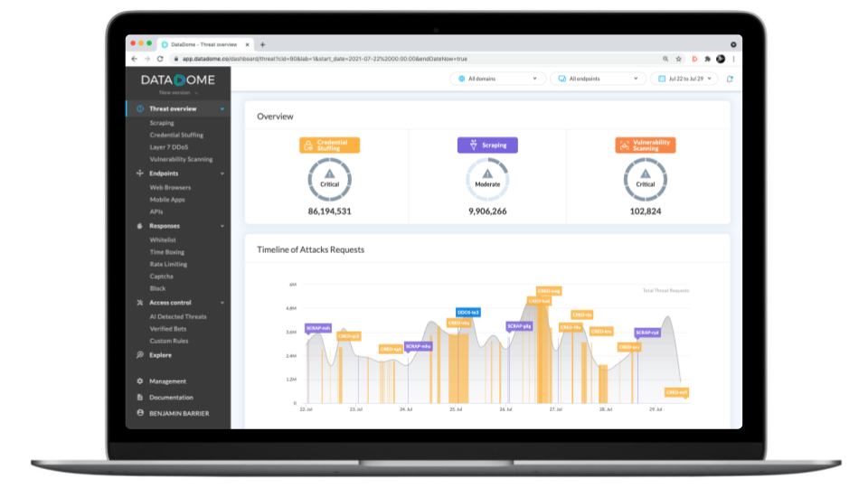The height and width of the screenshot is (488, 868).
Task: Select Rate Limiting in the sidebar
Action: tap(168, 264)
